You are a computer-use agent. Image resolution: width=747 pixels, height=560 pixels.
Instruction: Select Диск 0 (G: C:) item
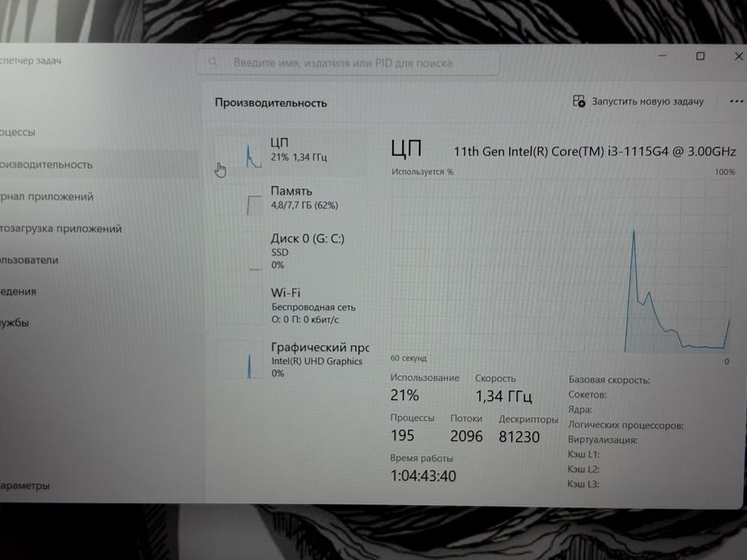click(291, 251)
